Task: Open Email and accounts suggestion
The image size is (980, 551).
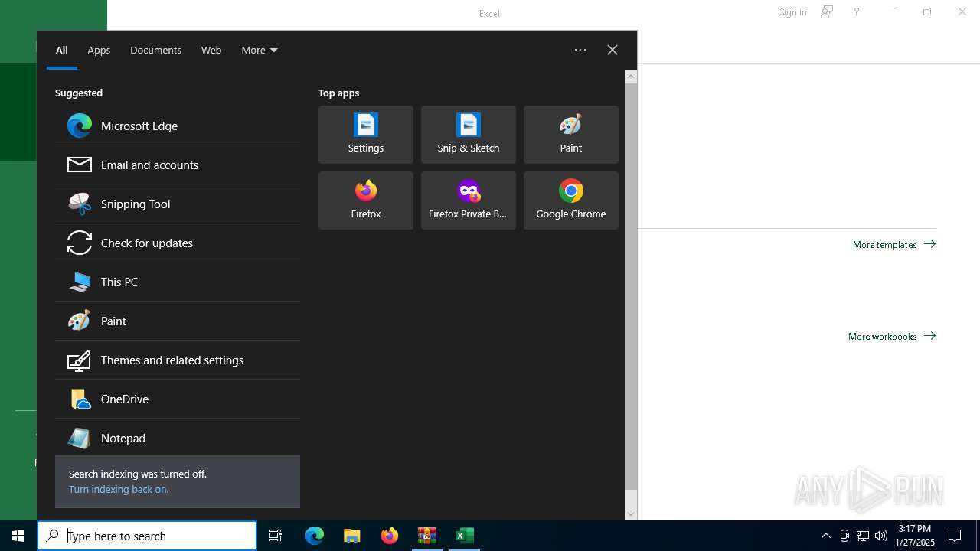Action: coord(178,165)
